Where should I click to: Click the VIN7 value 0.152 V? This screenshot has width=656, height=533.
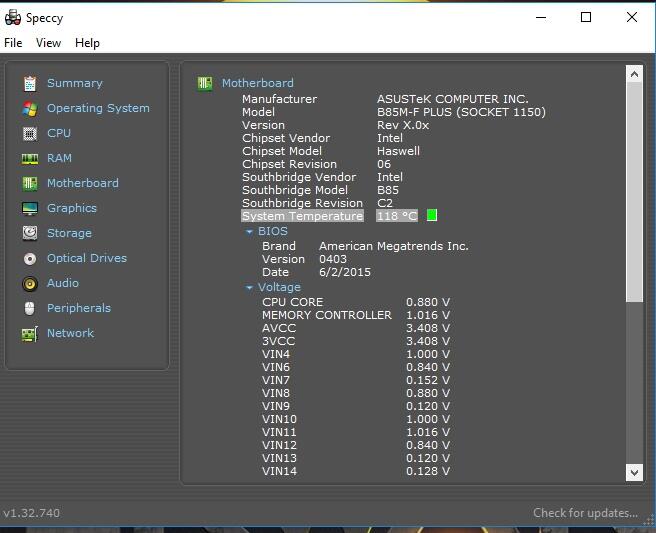(428, 380)
